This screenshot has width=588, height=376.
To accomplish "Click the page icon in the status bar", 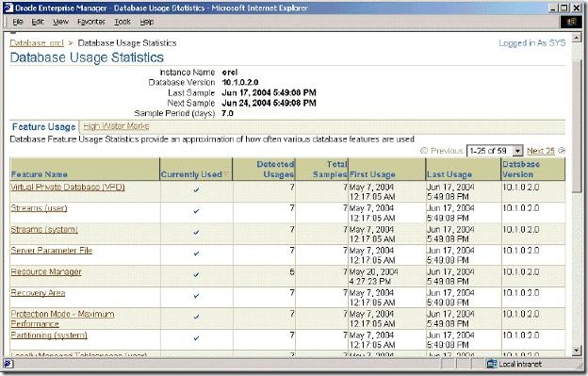I will point(8,364).
